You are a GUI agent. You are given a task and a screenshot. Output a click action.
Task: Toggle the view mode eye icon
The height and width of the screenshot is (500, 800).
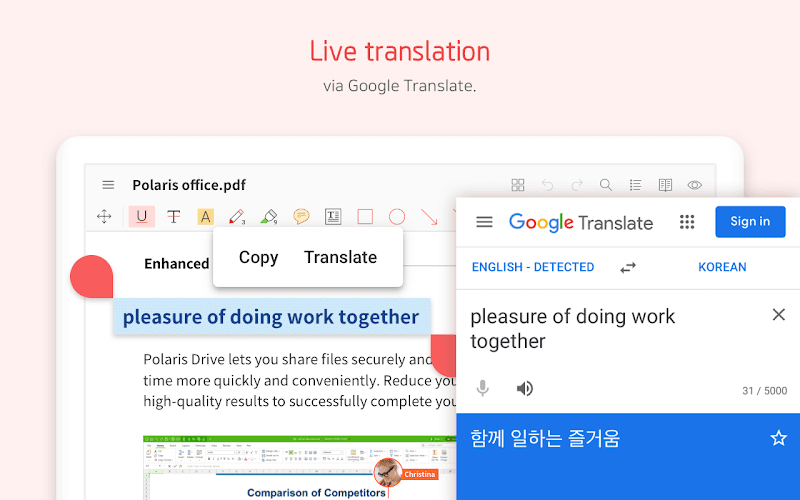click(694, 185)
